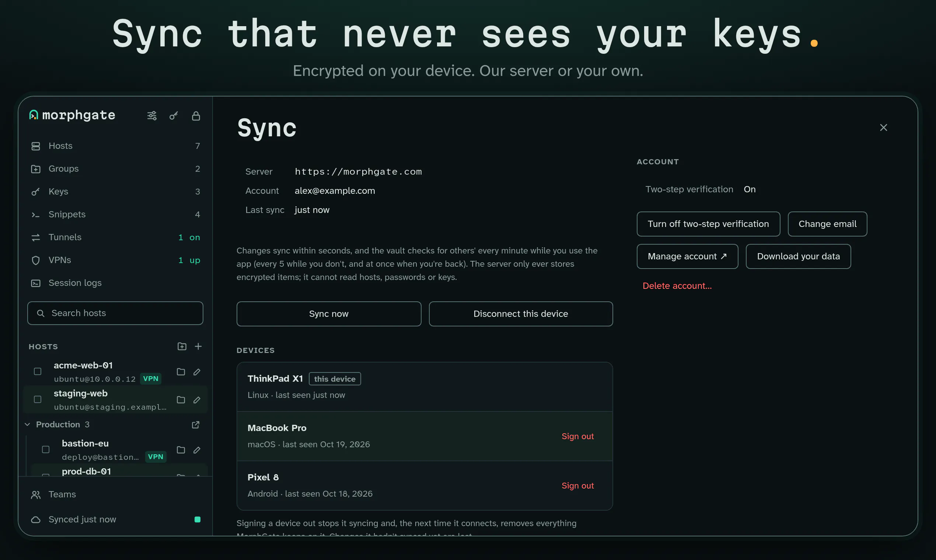
Task: Turn off two-step verification
Action: (x=708, y=224)
